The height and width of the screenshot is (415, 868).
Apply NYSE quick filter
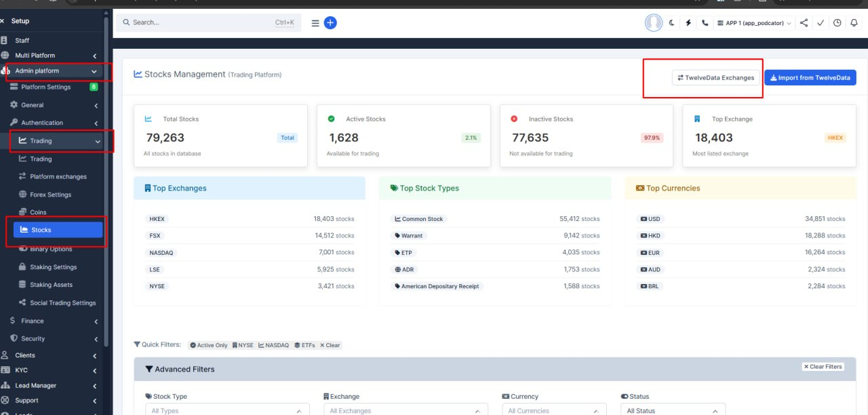243,345
